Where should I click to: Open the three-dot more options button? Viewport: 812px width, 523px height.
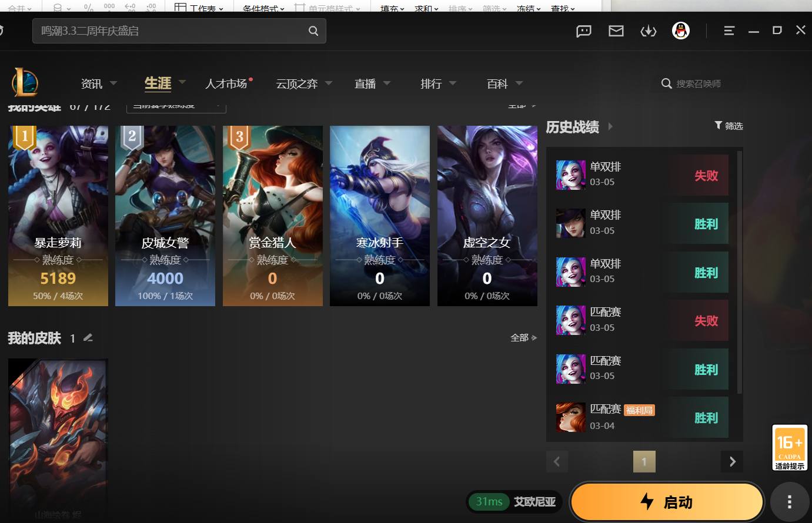[x=790, y=502]
